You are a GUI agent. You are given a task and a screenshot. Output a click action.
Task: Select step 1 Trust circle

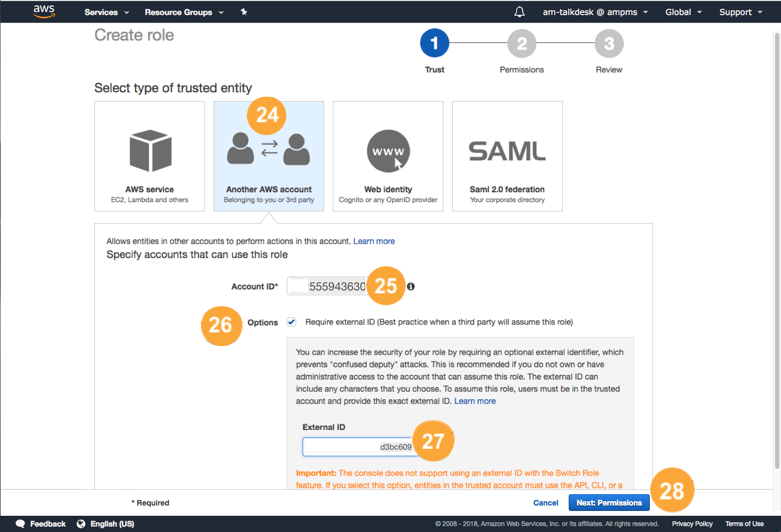point(435,43)
